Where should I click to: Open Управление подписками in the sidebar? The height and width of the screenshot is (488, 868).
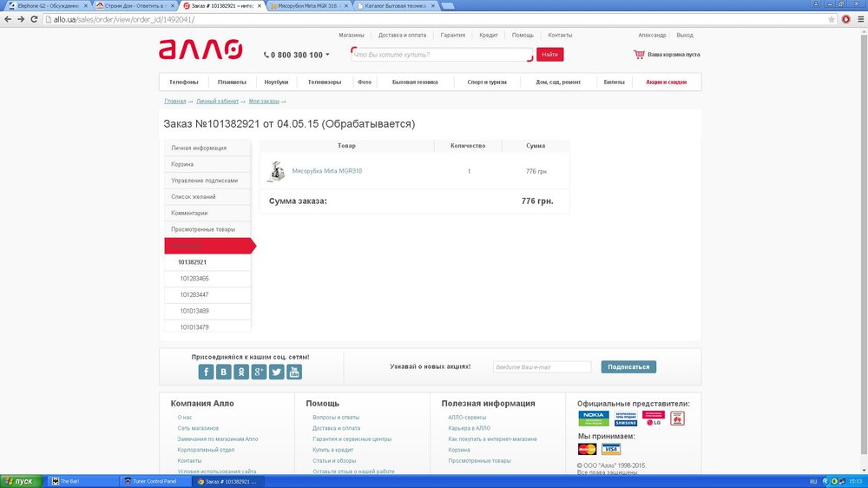(207, 181)
